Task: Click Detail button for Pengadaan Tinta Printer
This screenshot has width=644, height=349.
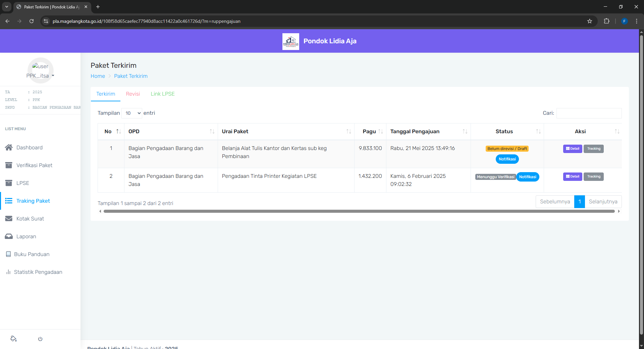Action: tap(572, 177)
